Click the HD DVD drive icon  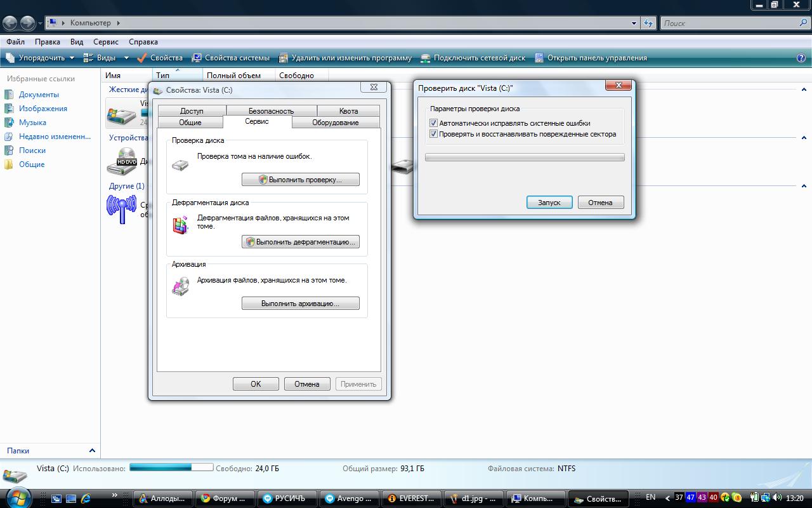121,161
